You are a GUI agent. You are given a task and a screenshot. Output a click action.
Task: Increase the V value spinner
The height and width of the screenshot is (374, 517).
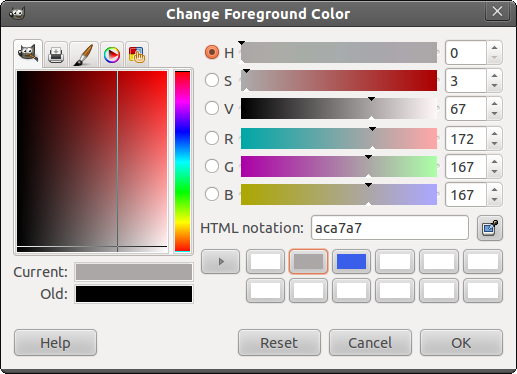(x=494, y=104)
